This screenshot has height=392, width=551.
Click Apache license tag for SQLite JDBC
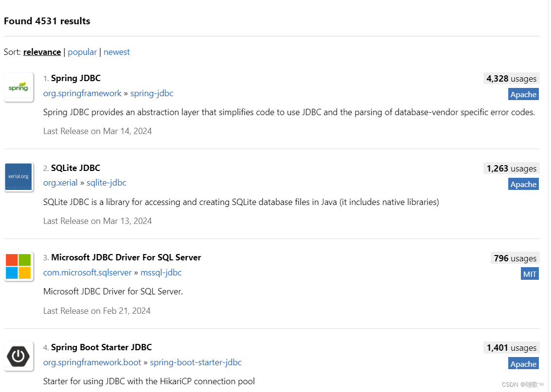(523, 184)
